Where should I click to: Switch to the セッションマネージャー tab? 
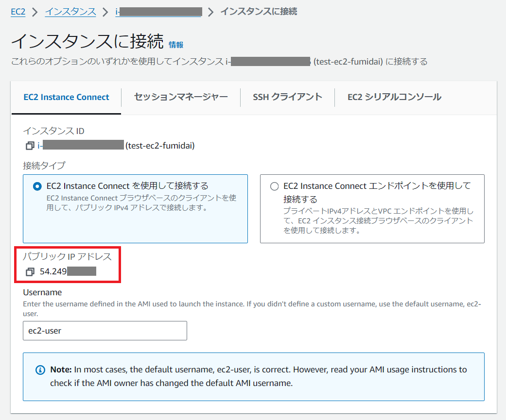click(x=180, y=97)
